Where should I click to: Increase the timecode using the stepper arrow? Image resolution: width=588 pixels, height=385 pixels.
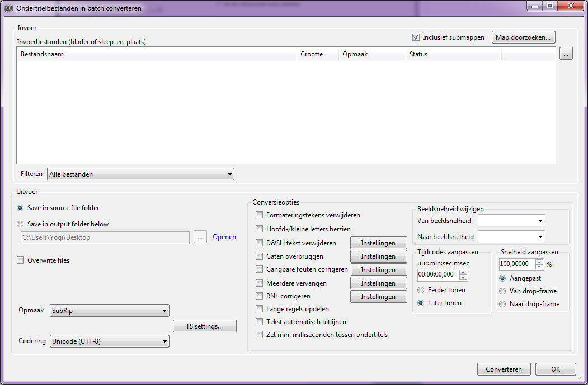[x=463, y=272]
